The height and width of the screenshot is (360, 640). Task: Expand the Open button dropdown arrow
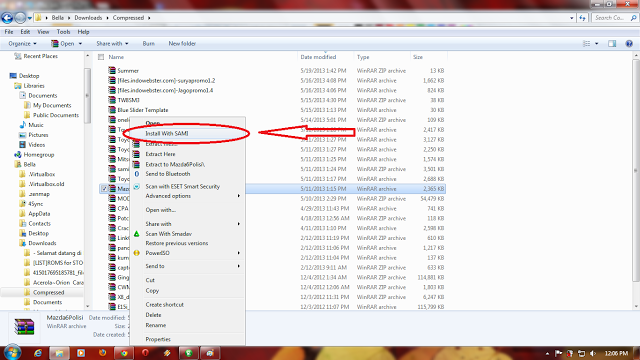[x=80, y=43]
